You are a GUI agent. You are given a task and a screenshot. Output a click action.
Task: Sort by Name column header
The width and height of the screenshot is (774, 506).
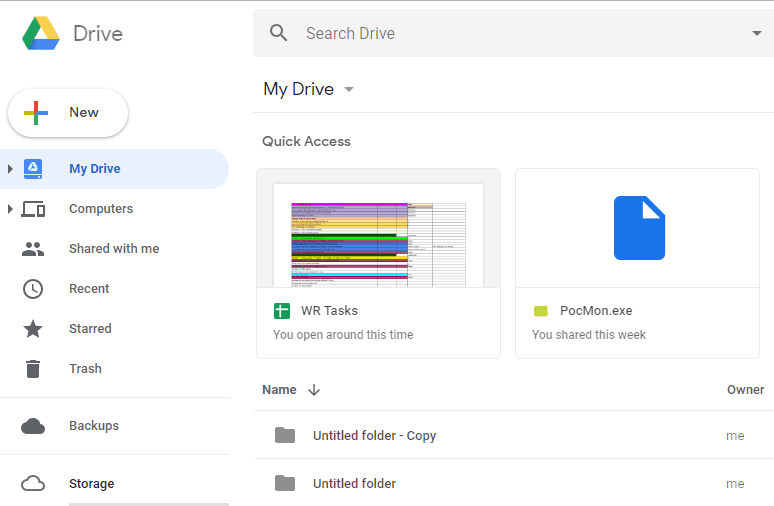(279, 390)
